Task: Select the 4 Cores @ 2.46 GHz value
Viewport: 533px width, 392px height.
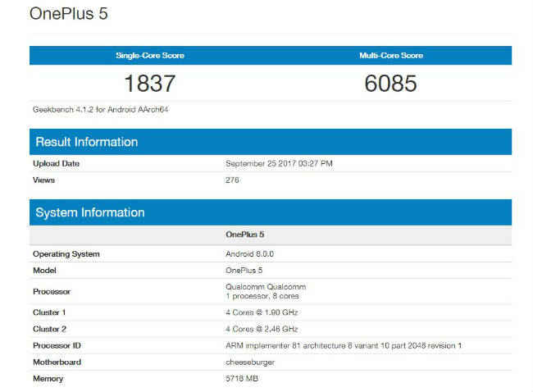Action: pos(262,329)
